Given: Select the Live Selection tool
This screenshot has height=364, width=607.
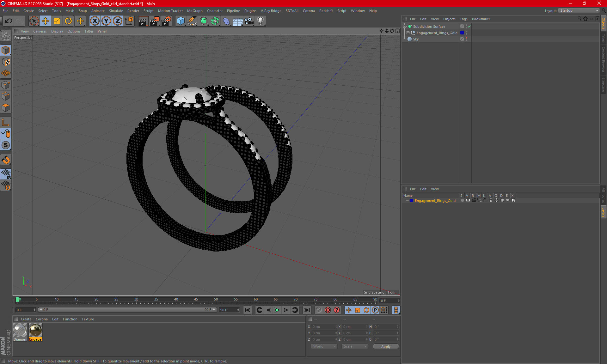Looking at the screenshot, I should coord(34,21).
